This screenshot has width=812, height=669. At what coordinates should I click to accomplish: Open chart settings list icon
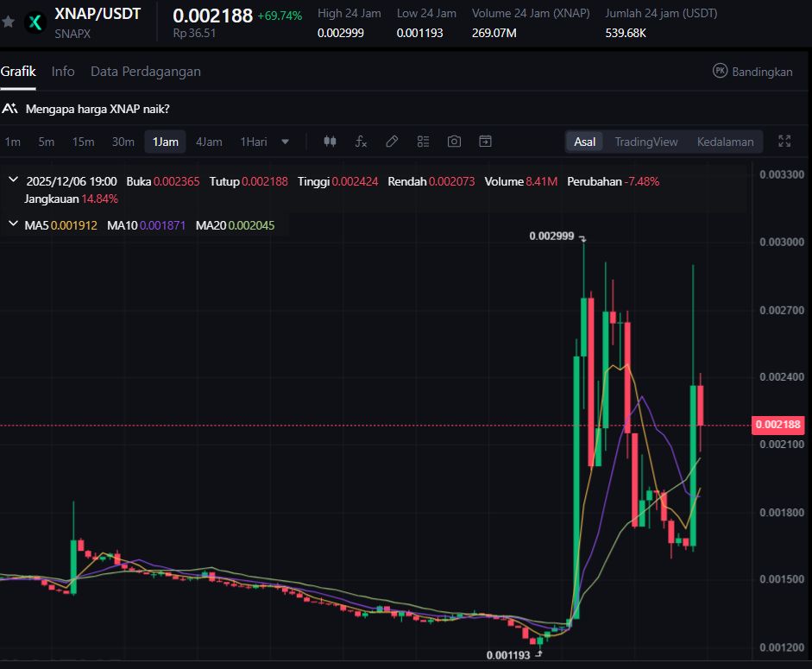click(x=423, y=142)
